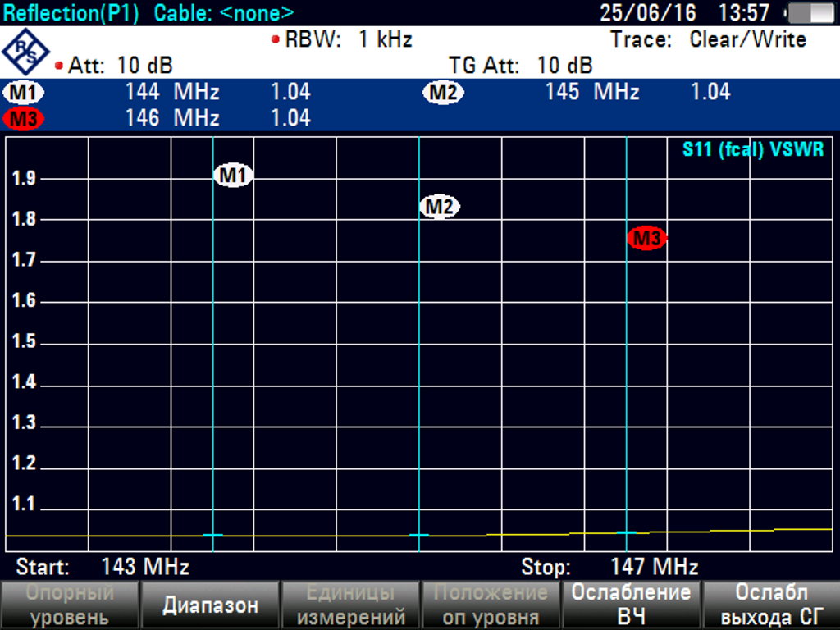The height and width of the screenshot is (630, 840).
Task: Click the Start frequency 143 MHz field
Action: (103, 567)
